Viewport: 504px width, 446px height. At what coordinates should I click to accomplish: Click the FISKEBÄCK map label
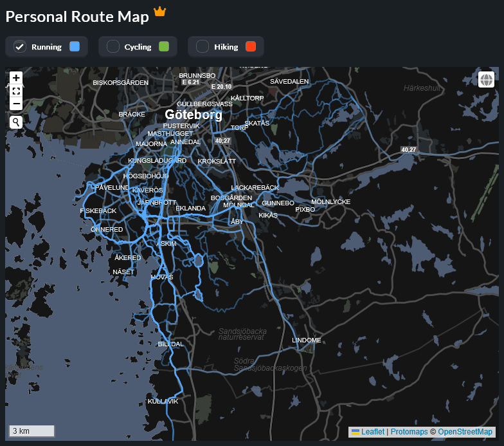click(98, 211)
